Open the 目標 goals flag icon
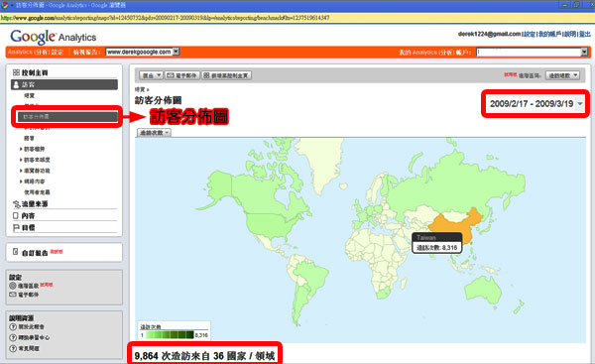This screenshot has width=595, height=364. pos(16,228)
